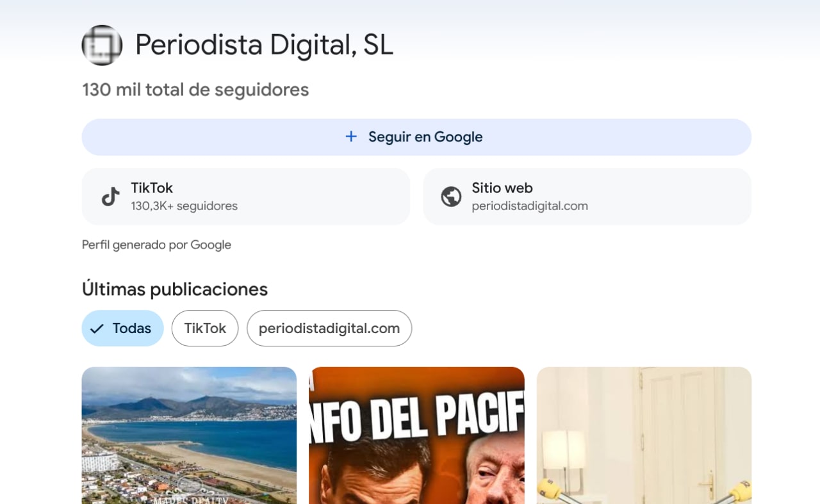Viewport: 820px width, 504px height.
Task: Open the post thumbnail showing a white door
Action: tap(644, 435)
